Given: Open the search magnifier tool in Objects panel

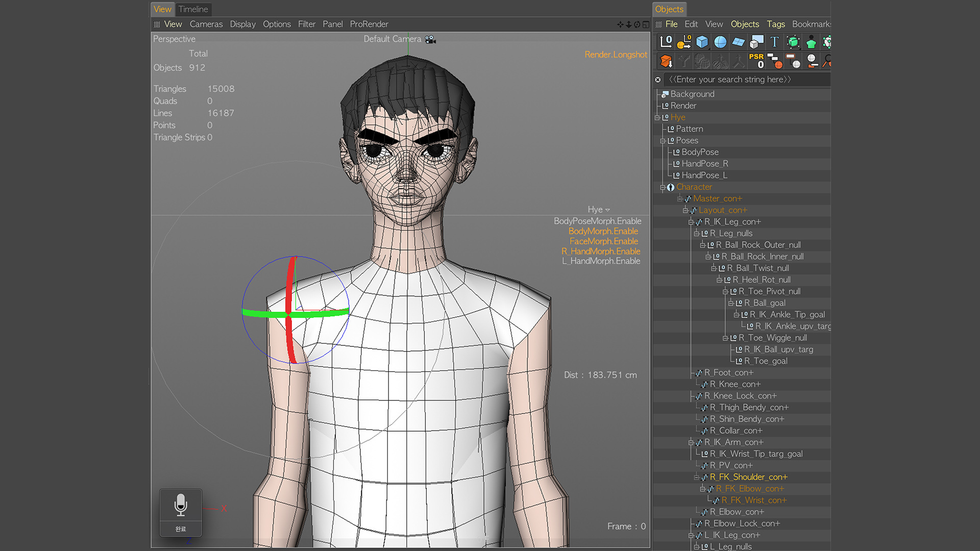Looking at the screenshot, I should tap(827, 61).
